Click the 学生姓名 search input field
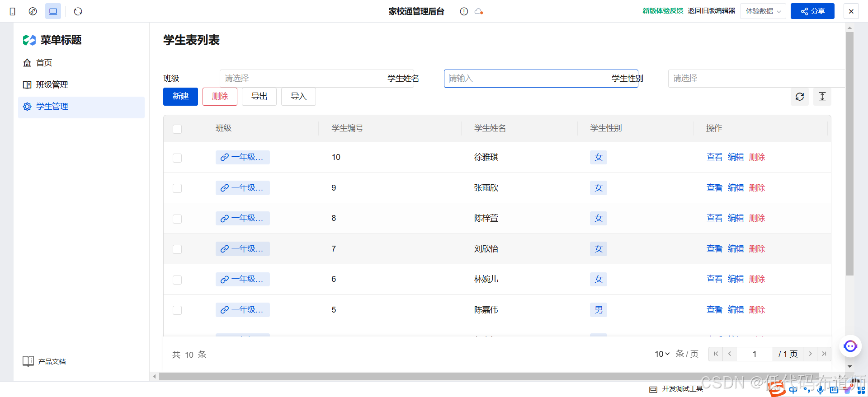Screen dimensions: 868x397 pos(541,79)
